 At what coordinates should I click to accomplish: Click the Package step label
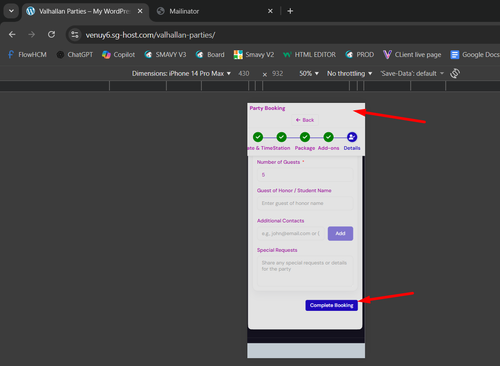pos(305,148)
